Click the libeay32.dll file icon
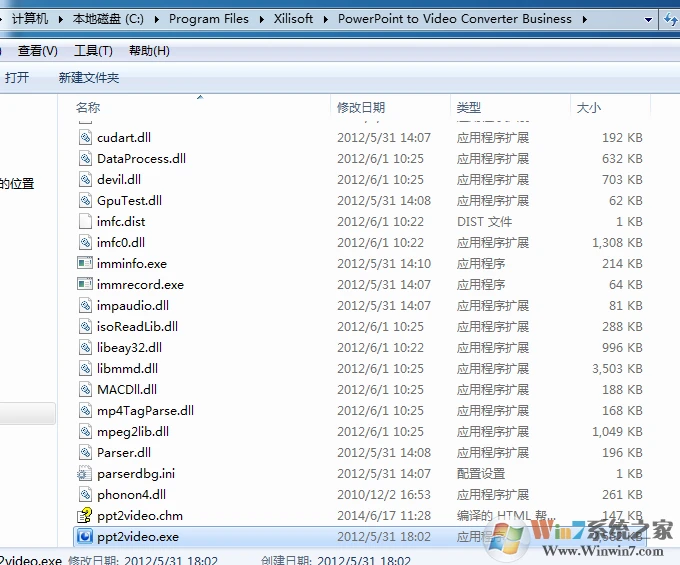 [x=85, y=347]
